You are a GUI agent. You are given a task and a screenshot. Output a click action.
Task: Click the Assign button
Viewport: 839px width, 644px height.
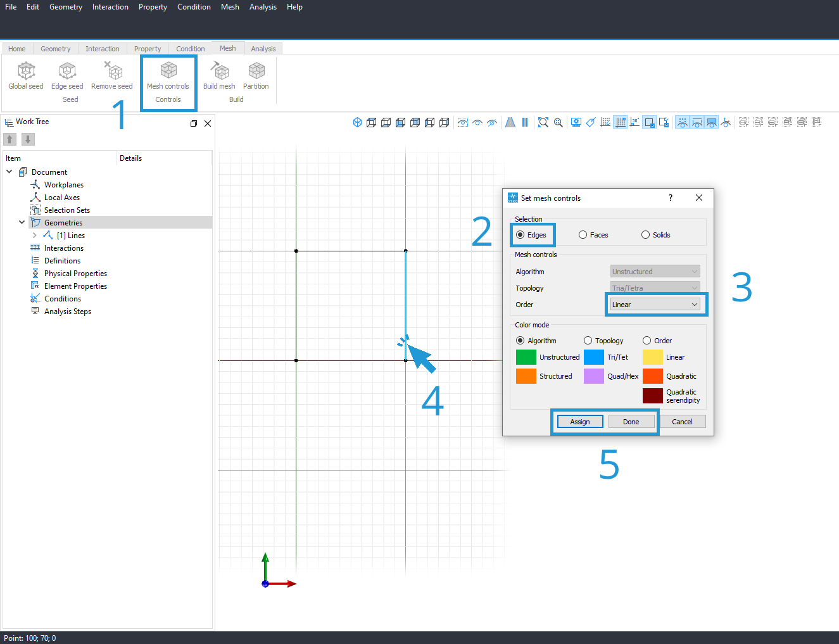tap(580, 422)
